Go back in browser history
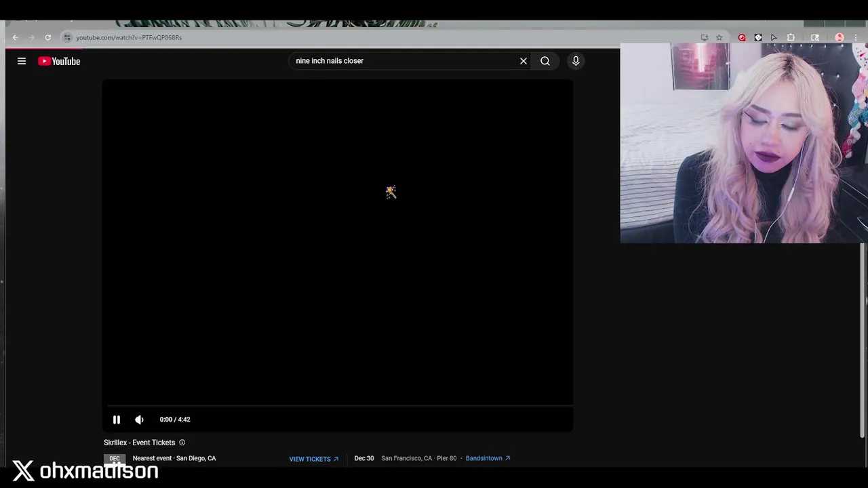The width and height of the screenshot is (868, 488). (16, 37)
